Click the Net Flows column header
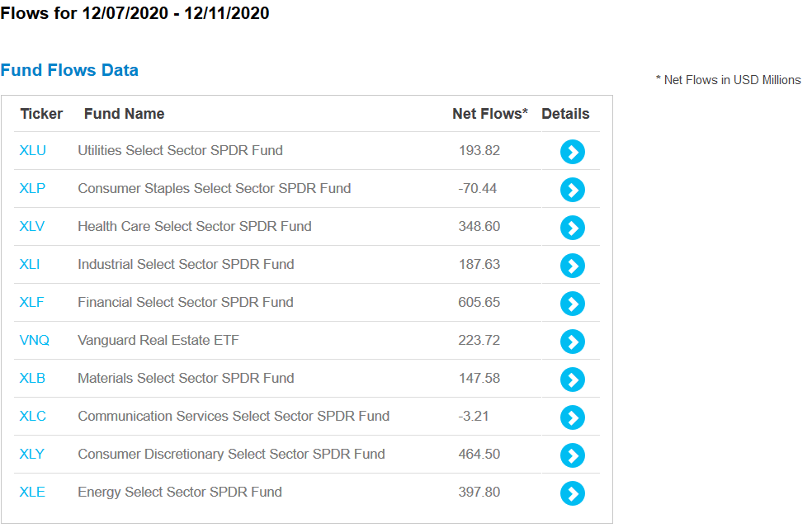 [x=490, y=114]
